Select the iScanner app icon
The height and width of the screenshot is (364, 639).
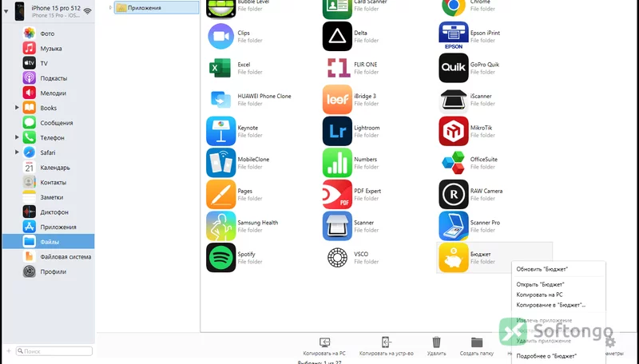click(454, 99)
